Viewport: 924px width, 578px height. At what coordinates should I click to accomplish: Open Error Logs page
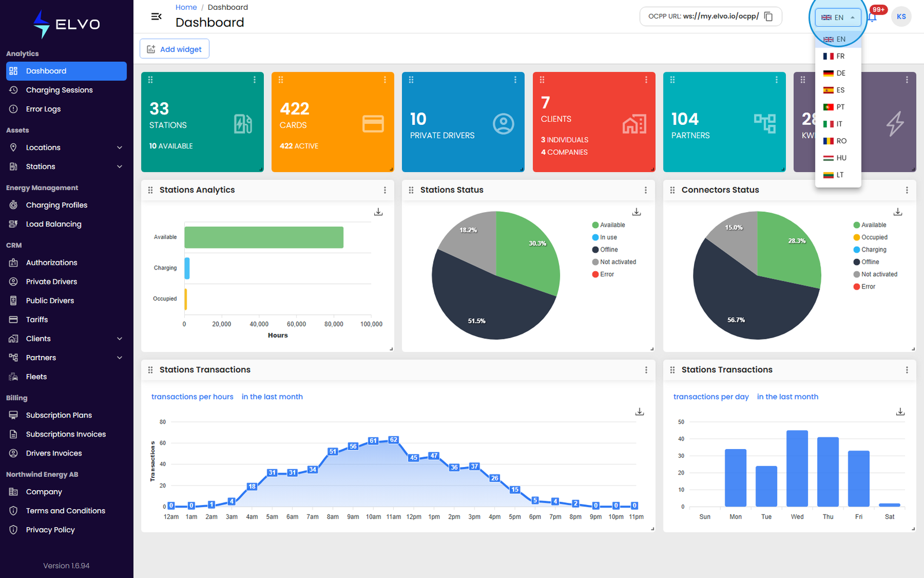(x=66, y=109)
